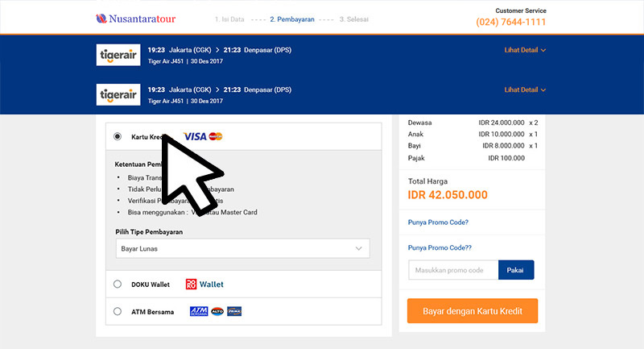
Task: Click the ATM Bersama logo
Action: (199, 311)
